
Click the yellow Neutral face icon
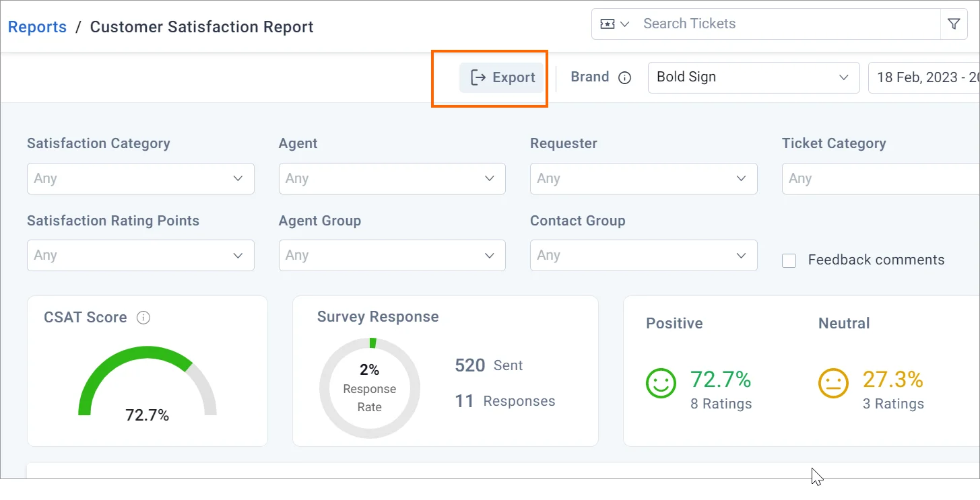click(x=833, y=383)
